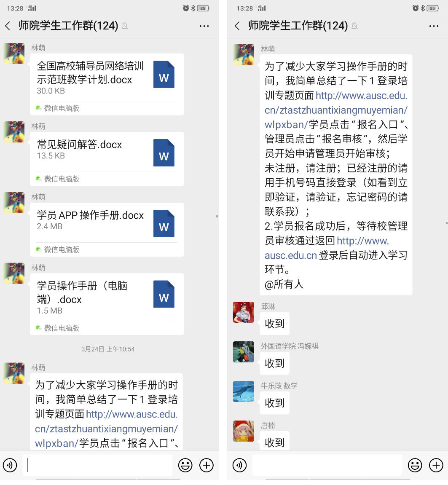Viewport: 448px width, 485px height.
Task: Tap plus attachment icon in left chat
Action: (x=207, y=465)
